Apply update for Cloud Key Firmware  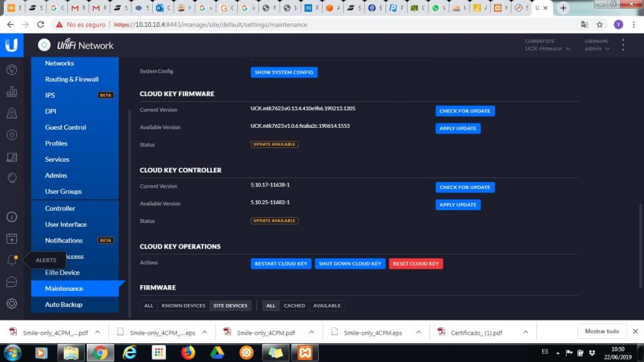(458, 128)
